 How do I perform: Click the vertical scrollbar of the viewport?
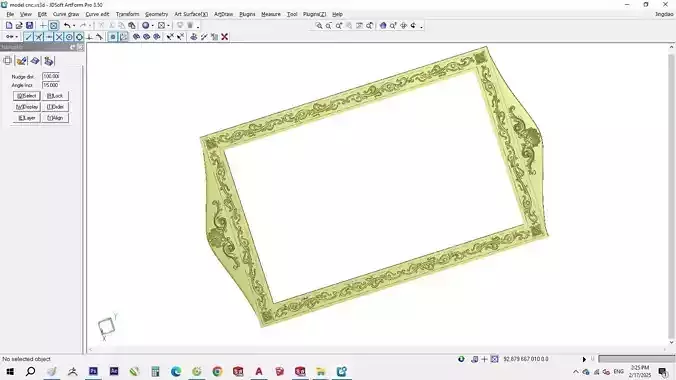672,194
